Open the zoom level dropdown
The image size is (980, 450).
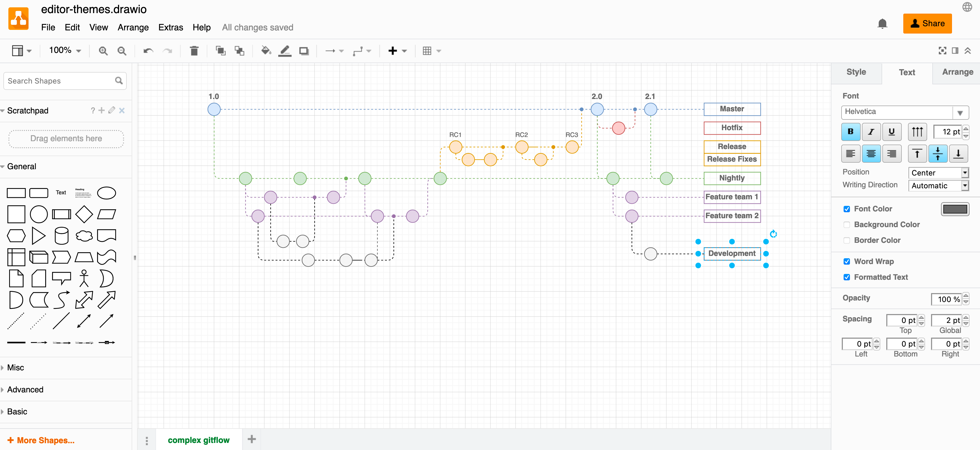click(x=64, y=50)
